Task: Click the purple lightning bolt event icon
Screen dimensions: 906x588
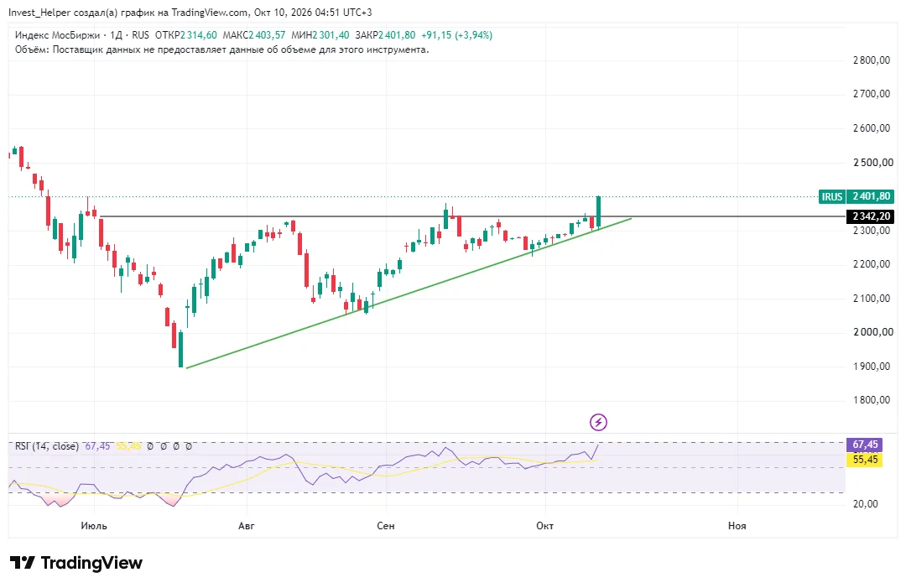Action: [x=598, y=422]
